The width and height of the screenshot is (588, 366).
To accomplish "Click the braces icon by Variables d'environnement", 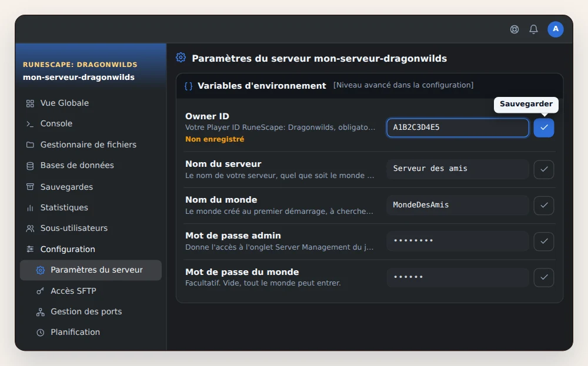I will (189, 86).
